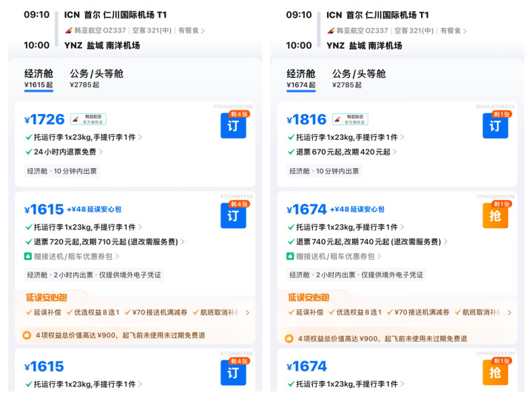
Task: Click 订 on the bottom ¥1615 fare
Action: click(233, 372)
